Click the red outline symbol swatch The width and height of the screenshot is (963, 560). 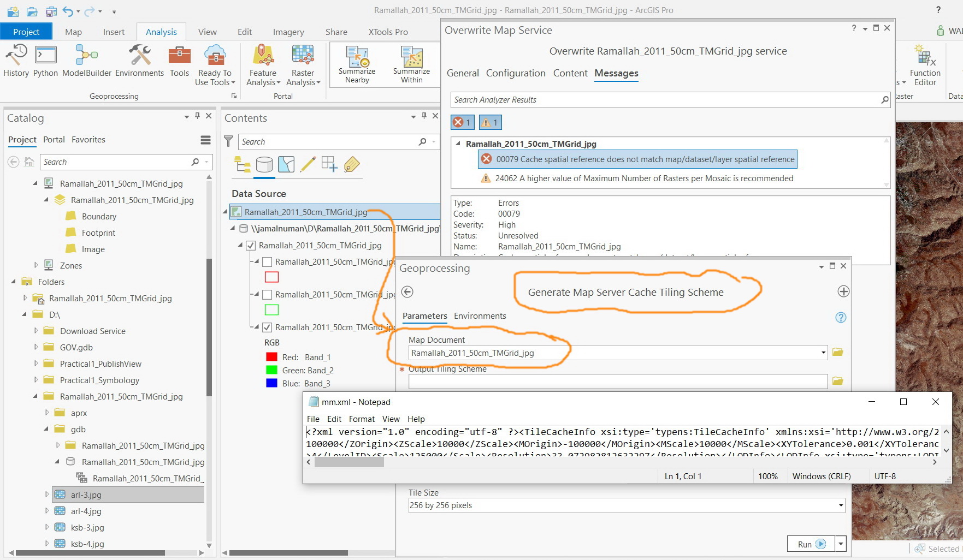click(271, 277)
